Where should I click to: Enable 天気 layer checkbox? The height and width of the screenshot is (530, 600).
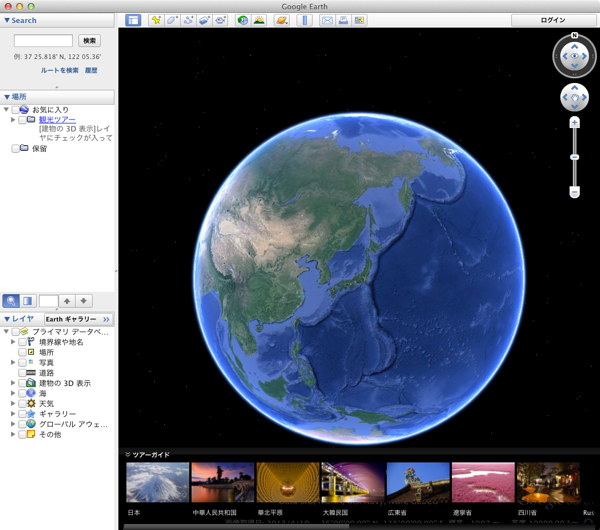pyautogui.click(x=22, y=403)
